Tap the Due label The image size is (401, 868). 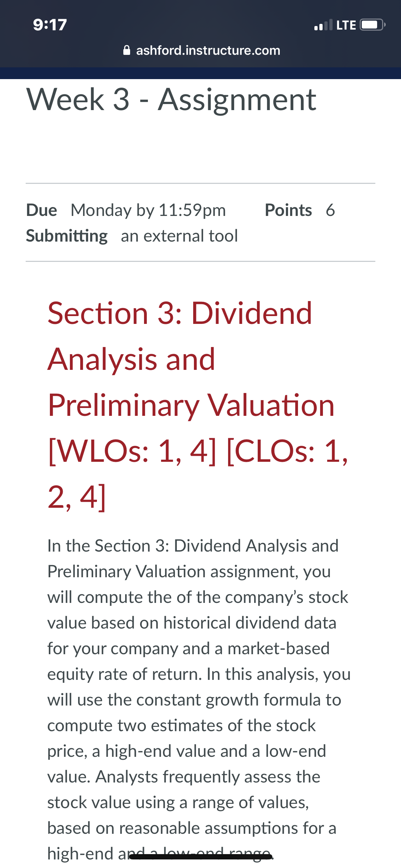click(42, 210)
